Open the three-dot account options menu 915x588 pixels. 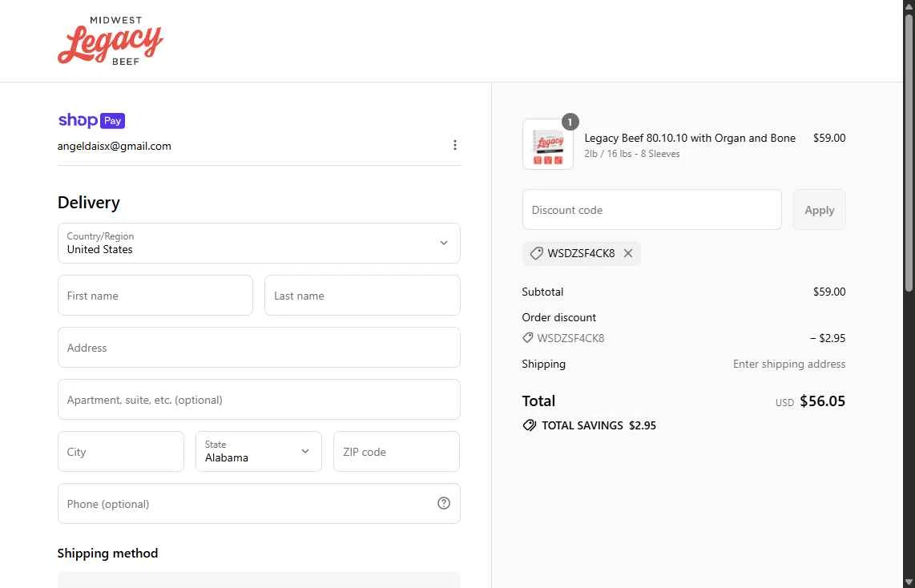pyautogui.click(x=454, y=145)
